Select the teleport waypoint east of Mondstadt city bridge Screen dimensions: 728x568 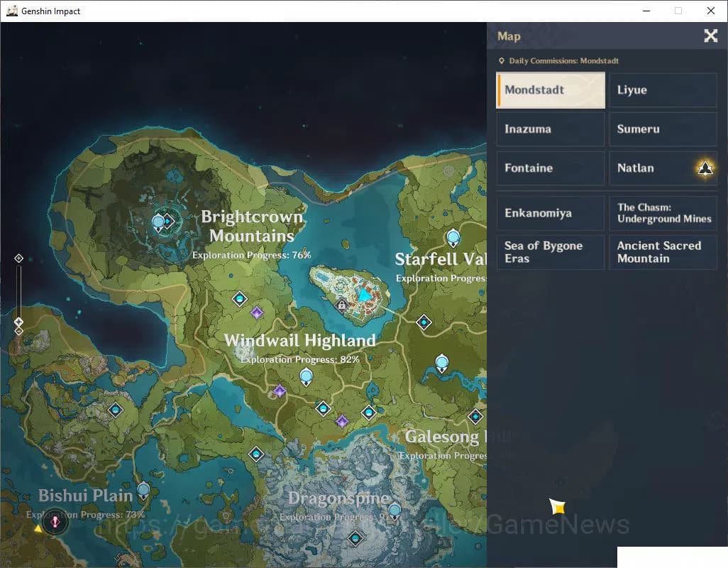click(424, 322)
